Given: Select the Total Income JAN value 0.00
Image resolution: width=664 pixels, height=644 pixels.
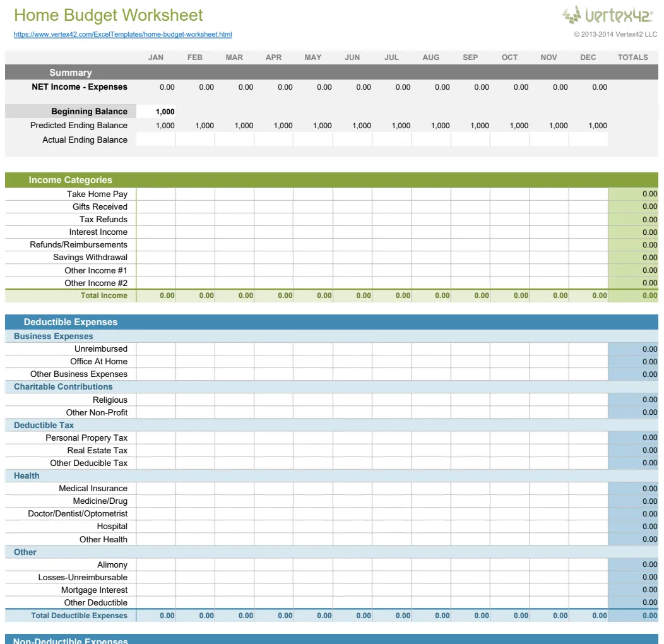Looking at the screenshot, I should [167, 295].
